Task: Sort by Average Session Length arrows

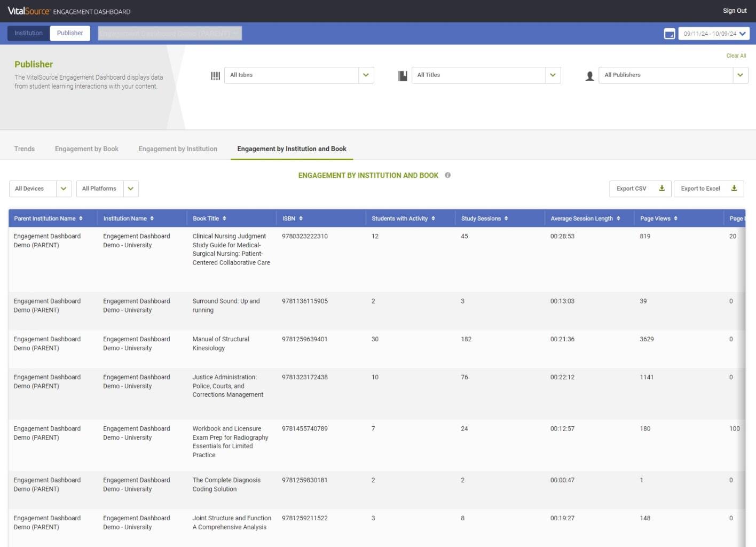Action: point(618,218)
